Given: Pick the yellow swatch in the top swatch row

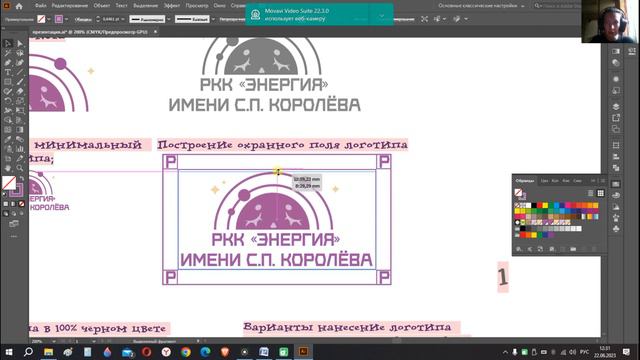Looking at the screenshot, I should point(545,205).
